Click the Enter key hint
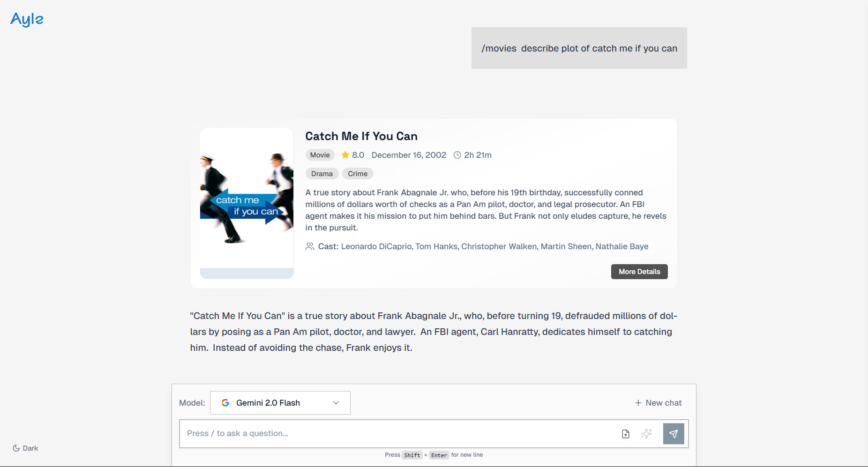Viewport: 868px width, 467px height. coord(439,455)
